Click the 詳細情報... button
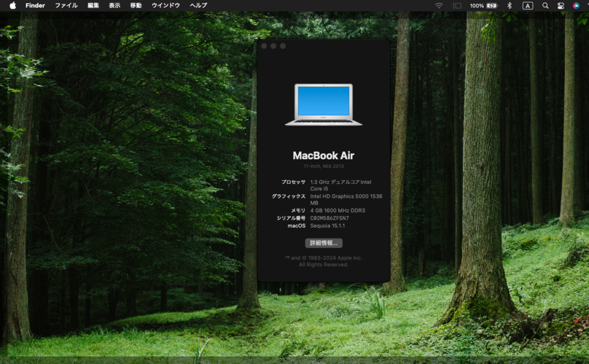Image resolution: width=589 pixels, height=364 pixels. point(323,243)
